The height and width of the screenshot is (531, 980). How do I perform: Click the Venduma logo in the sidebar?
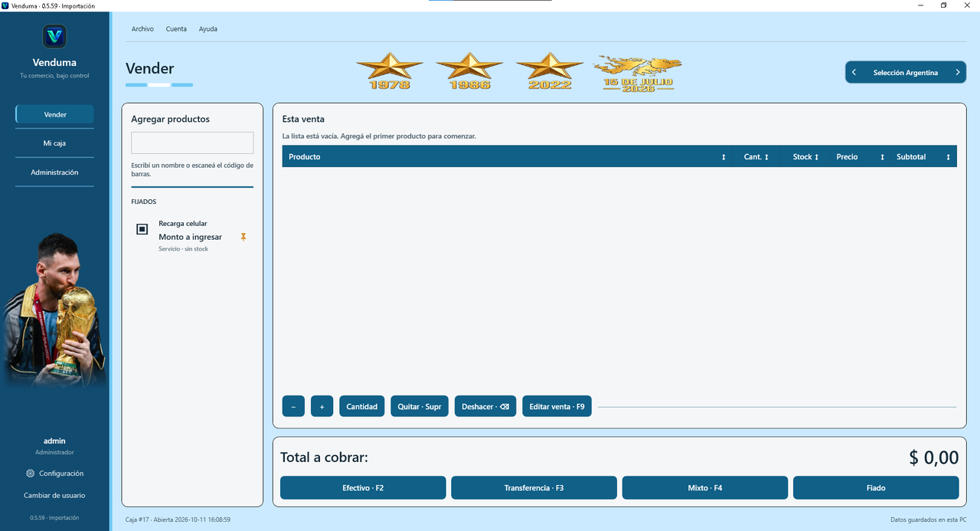54,36
